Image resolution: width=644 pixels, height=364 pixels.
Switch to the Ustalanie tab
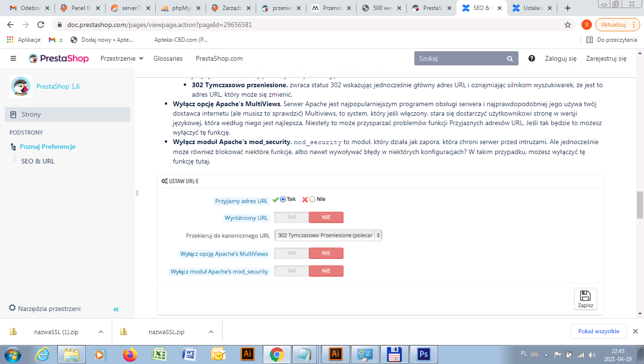[532, 8]
